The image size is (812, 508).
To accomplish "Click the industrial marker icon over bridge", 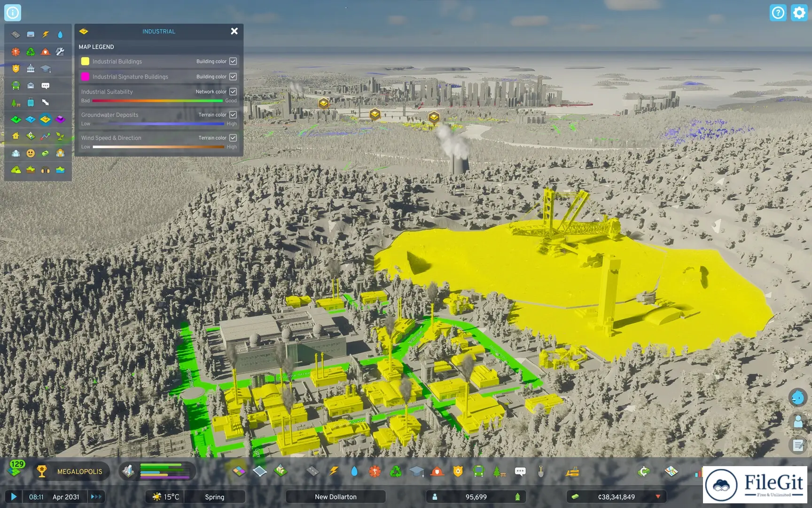I will [375, 114].
